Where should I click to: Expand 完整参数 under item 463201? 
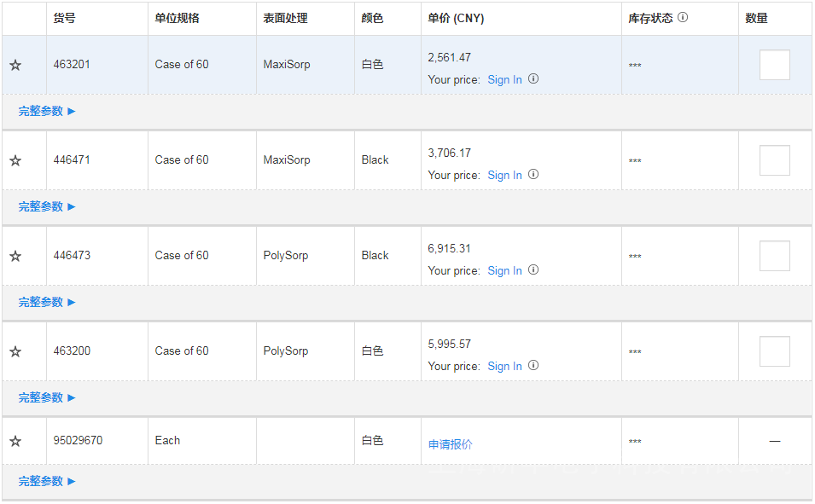point(47,111)
